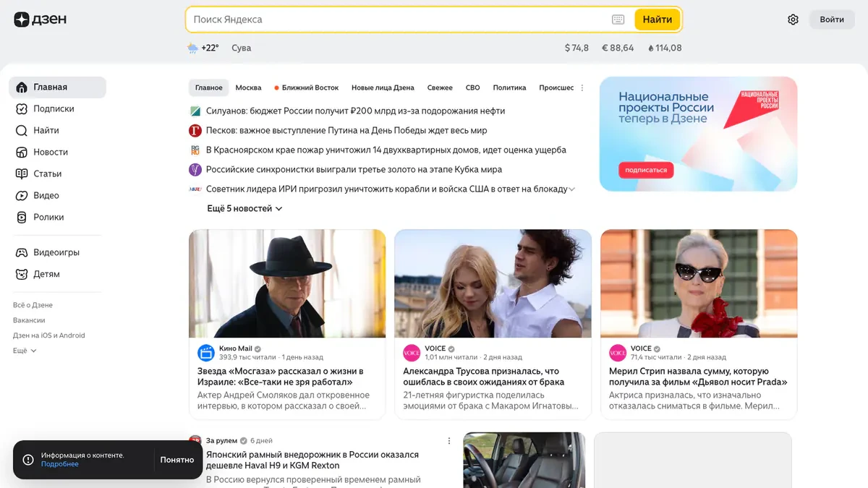
Task: Click the info icon in content notice
Action: click(28, 460)
